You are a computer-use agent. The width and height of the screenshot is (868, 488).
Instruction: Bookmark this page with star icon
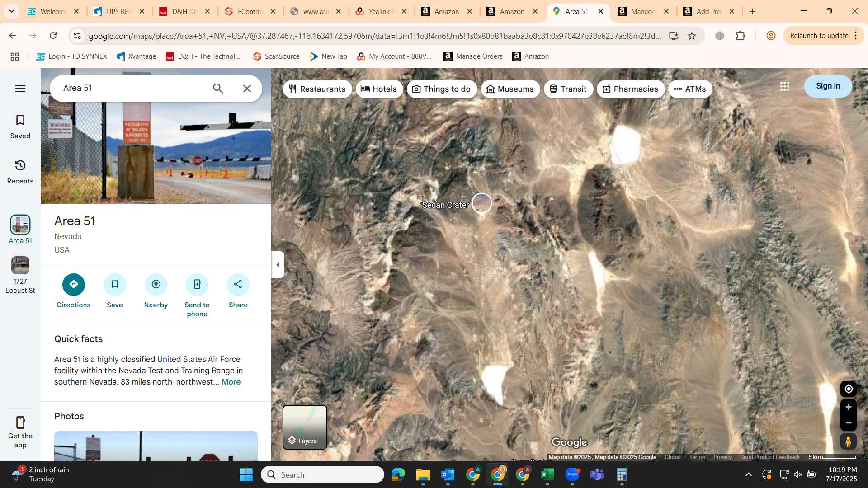pyautogui.click(x=692, y=36)
